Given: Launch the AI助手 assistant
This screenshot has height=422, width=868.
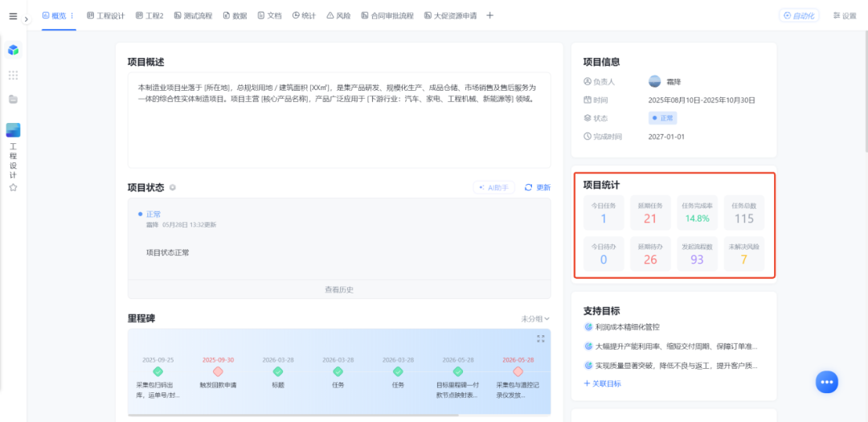Looking at the screenshot, I should point(493,188).
